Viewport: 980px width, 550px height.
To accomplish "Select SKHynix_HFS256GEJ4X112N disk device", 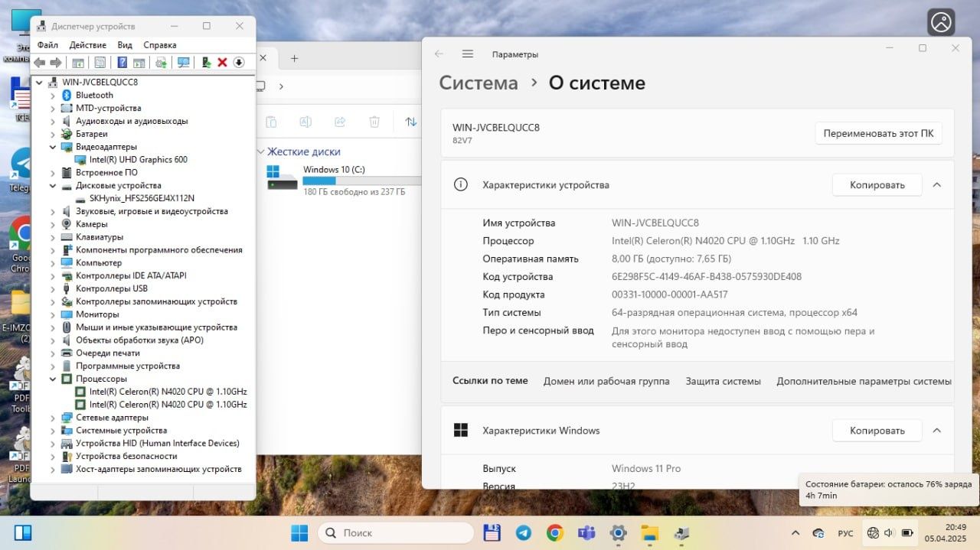I will (142, 198).
